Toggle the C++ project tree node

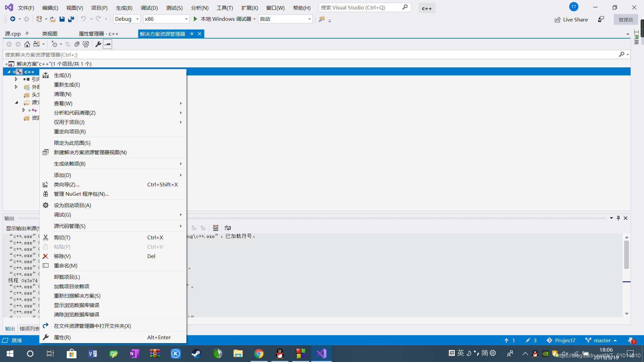(10, 72)
